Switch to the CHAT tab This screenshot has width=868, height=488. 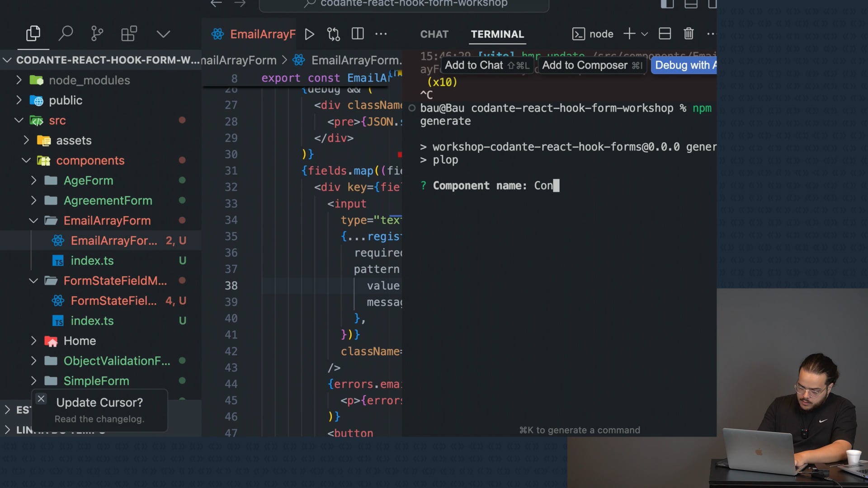(434, 34)
